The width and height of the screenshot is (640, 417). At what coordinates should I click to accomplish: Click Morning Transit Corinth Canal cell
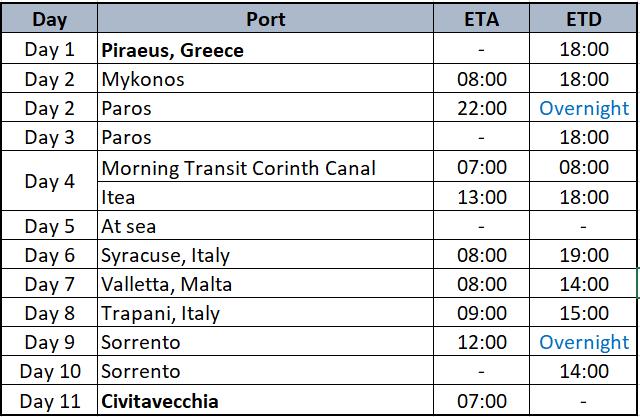[265, 167]
